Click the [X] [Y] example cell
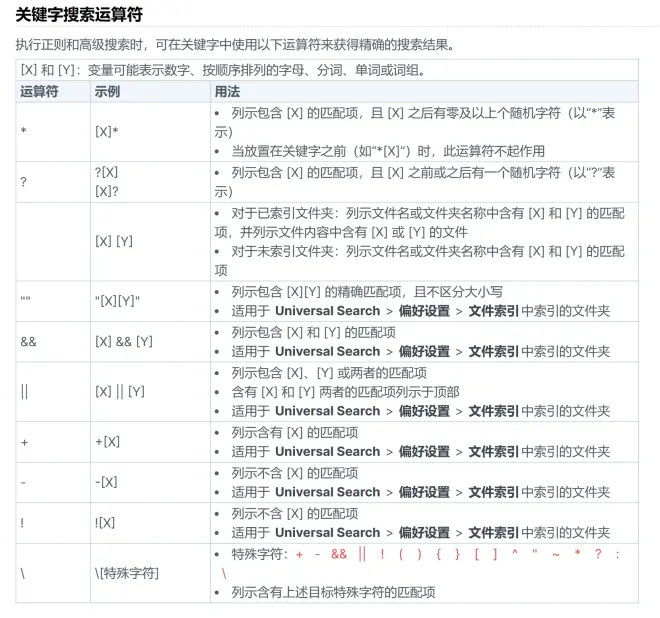Viewport: 660px width, 618px height. pos(114,242)
